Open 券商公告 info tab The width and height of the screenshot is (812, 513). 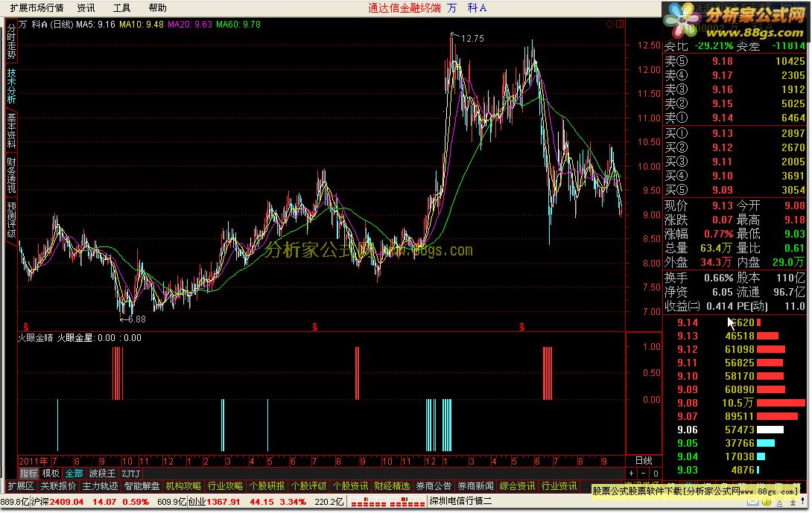pyautogui.click(x=434, y=486)
